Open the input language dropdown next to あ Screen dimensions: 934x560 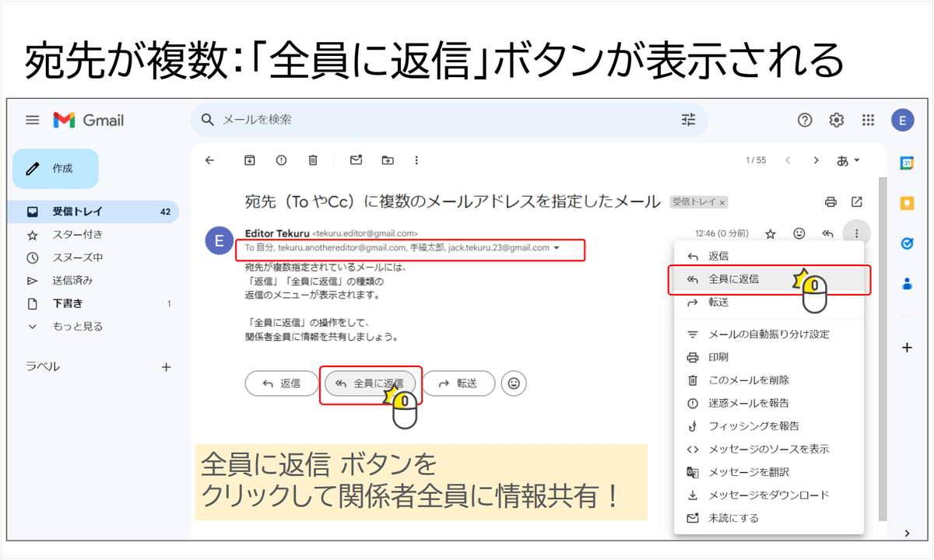(848, 159)
